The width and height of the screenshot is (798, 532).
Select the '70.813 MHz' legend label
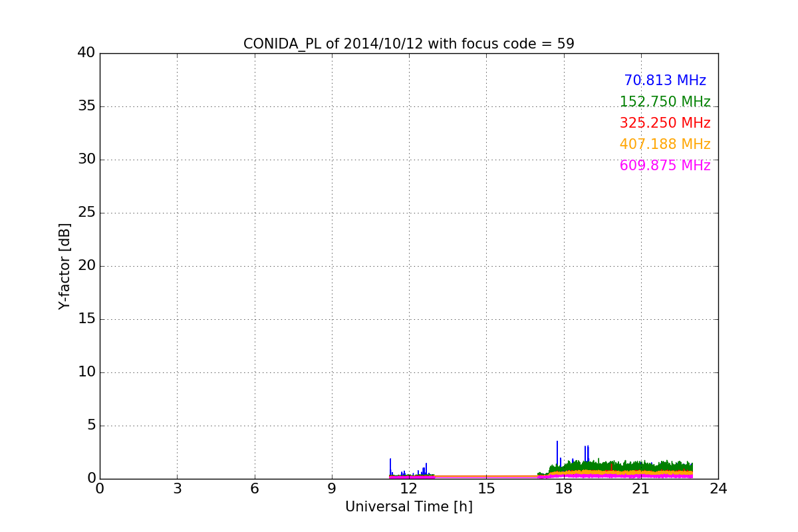pyautogui.click(x=665, y=80)
